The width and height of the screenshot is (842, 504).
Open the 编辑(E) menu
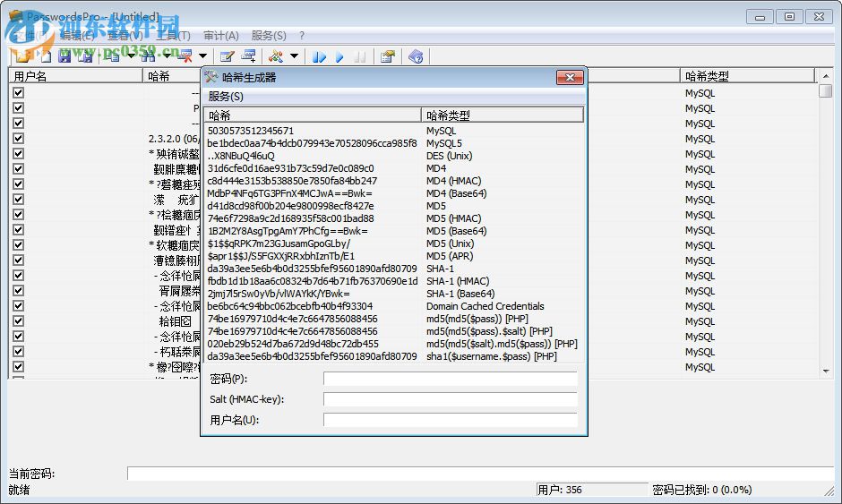coord(77,36)
